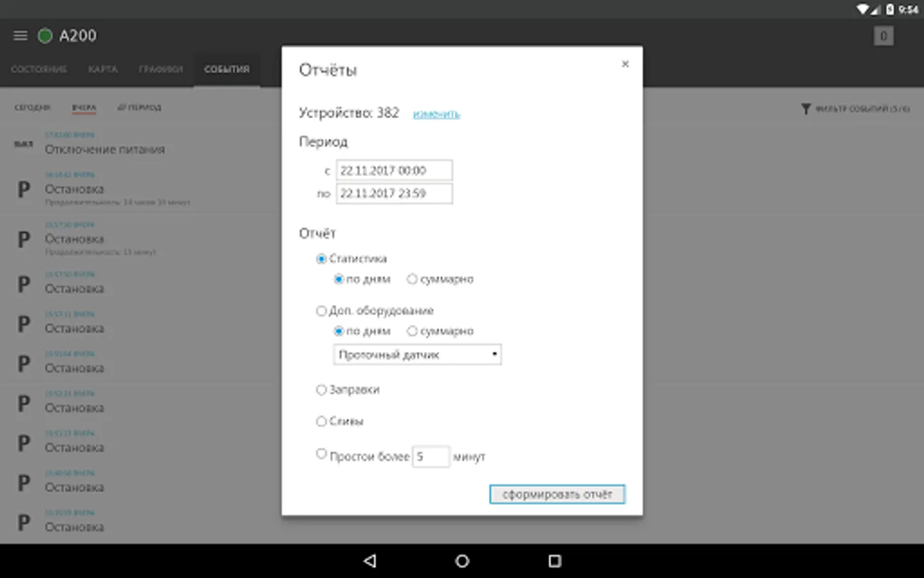Show events for ВЧЕРА
Screen dimensions: 924x578
click(84, 107)
